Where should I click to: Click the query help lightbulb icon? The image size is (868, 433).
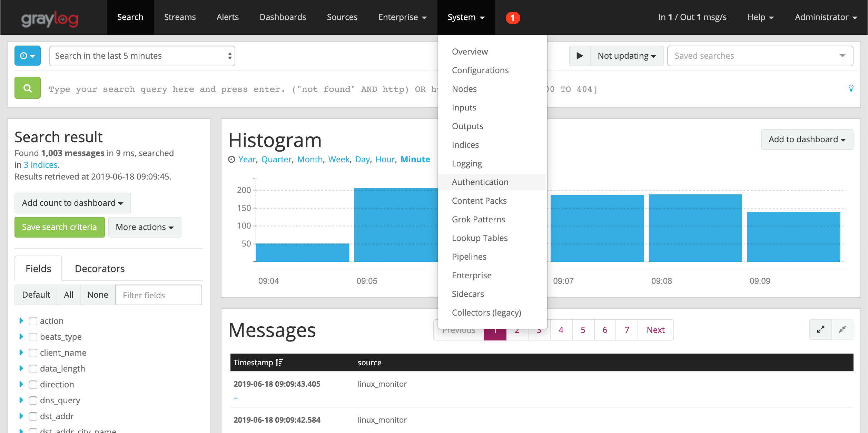[x=851, y=88]
